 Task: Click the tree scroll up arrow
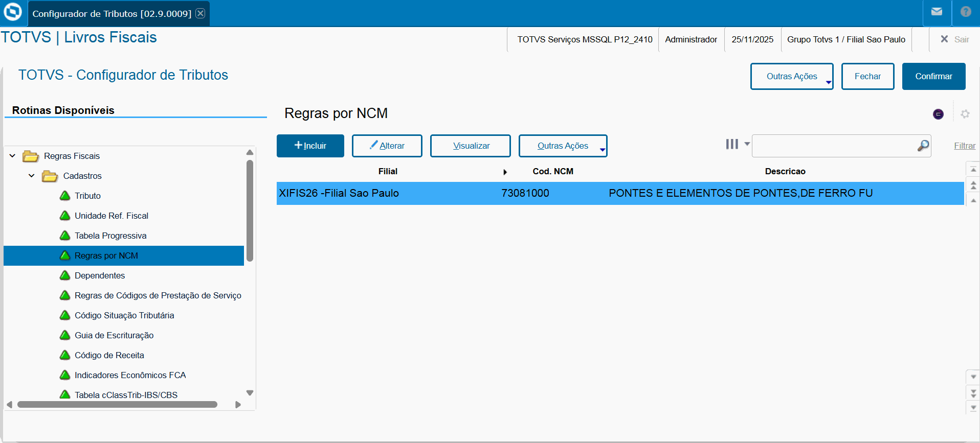click(x=250, y=152)
